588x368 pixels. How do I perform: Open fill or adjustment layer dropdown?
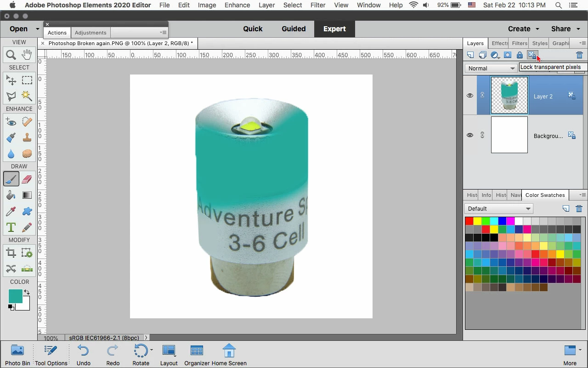[x=495, y=55]
